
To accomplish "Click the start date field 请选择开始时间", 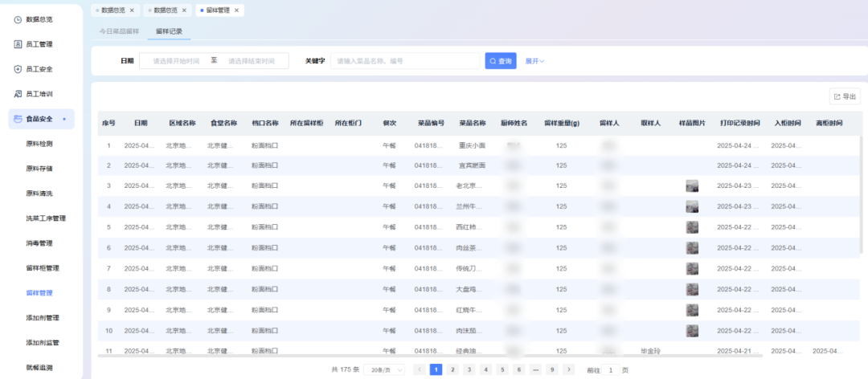I will pos(175,61).
